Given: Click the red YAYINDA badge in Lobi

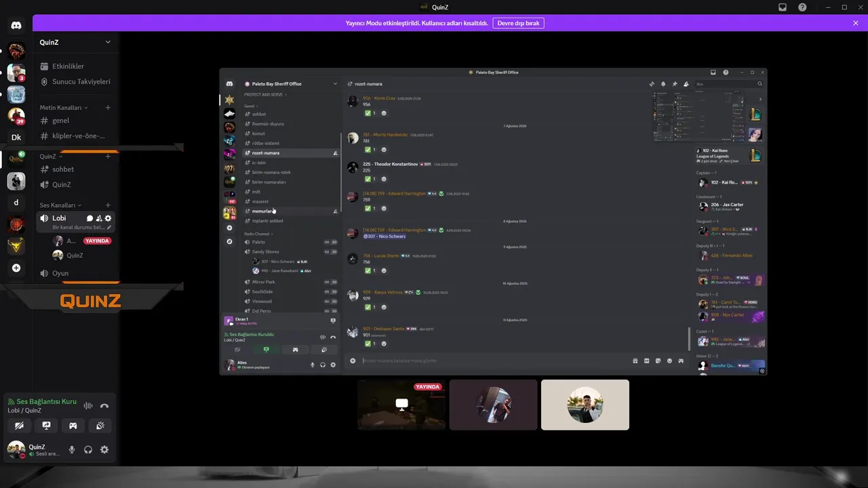Looking at the screenshot, I should pyautogui.click(x=98, y=241).
